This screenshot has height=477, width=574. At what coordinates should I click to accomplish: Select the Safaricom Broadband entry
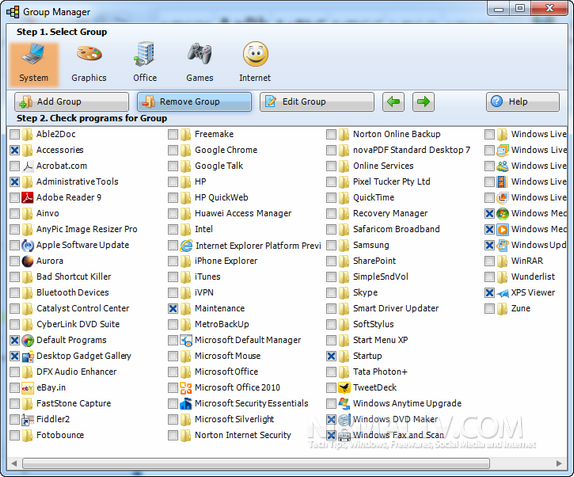(396, 229)
